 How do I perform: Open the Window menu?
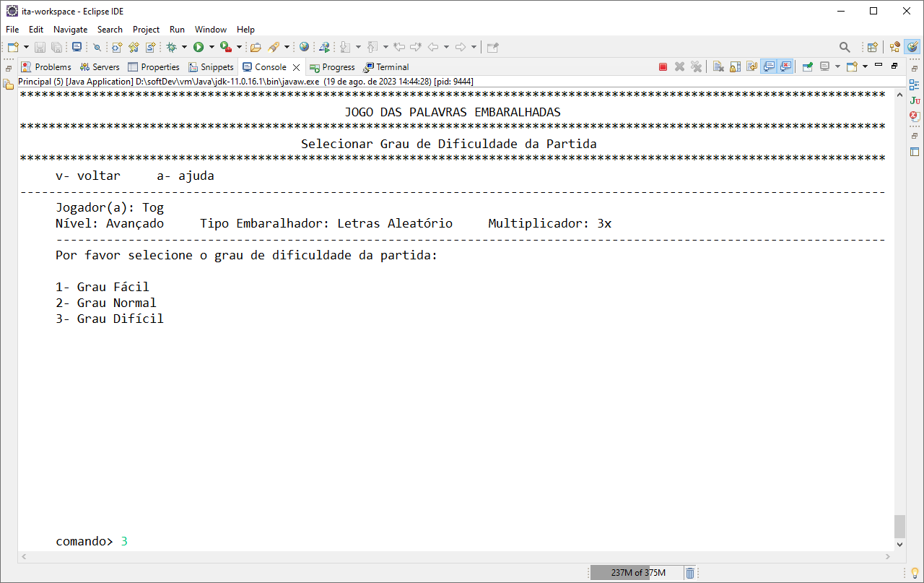[211, 30]
